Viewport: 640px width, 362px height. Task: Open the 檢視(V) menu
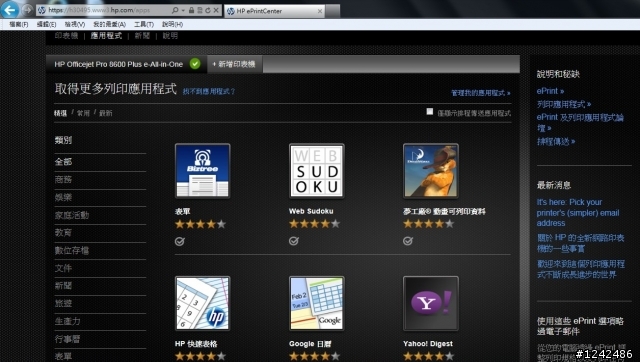pos(75,24)
